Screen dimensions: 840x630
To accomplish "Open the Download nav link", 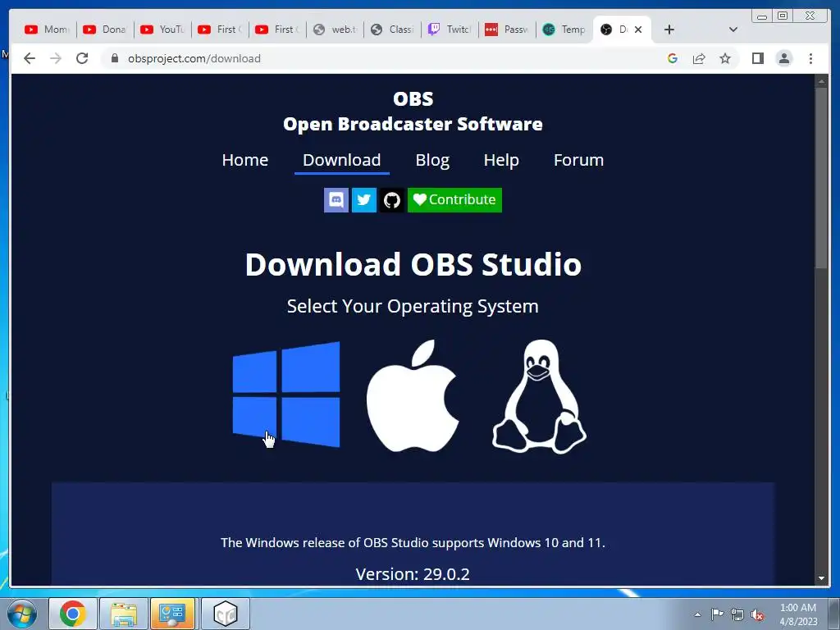I will (x=342, y=160).
